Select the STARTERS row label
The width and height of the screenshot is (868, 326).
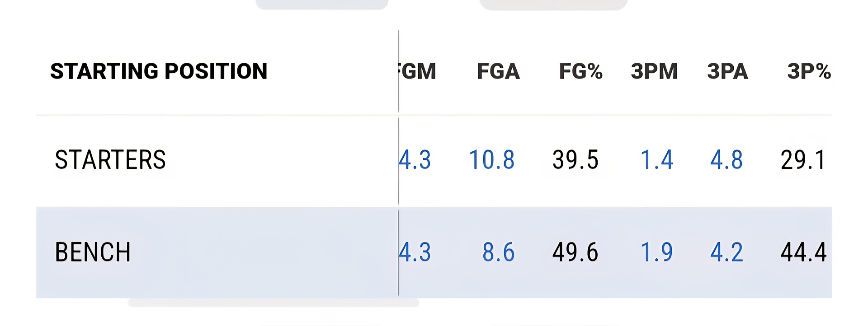pyautogui.click(x=110, y=160)
